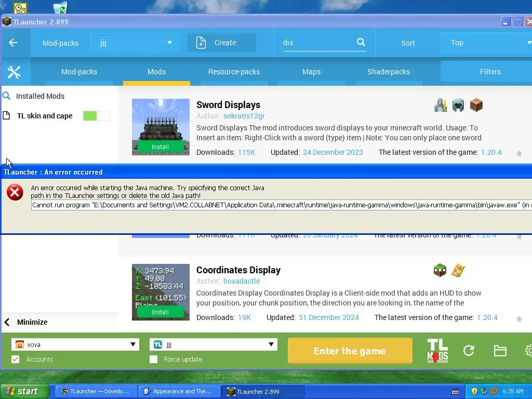The width and height of the screenshot is (532, 399).
Task: Click the Create button
Action: (222, 43)
